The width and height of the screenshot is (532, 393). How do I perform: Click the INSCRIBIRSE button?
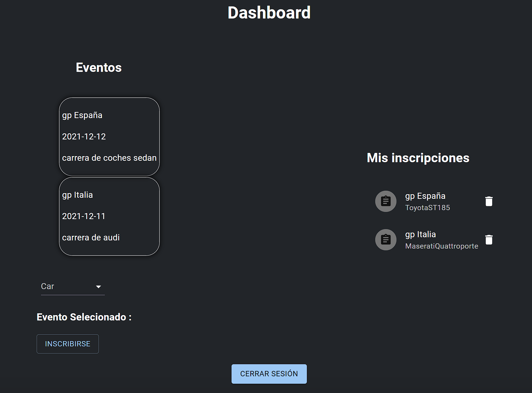point(68,344)
